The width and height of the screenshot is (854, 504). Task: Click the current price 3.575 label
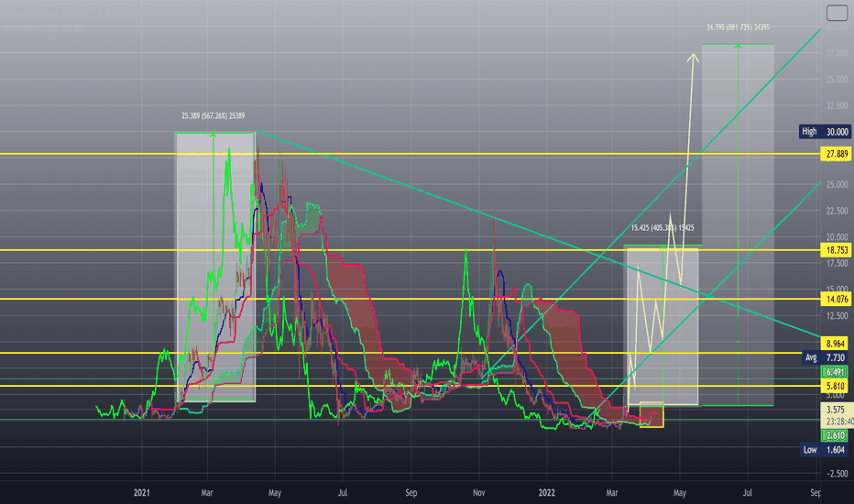pyautogui.click(x=836, y=410)
